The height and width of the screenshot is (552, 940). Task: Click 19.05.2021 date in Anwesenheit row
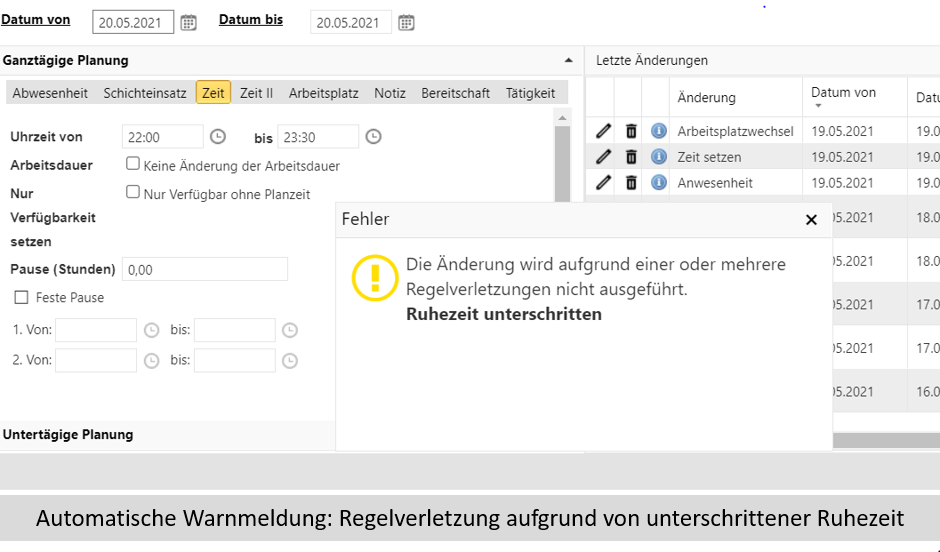pos(842,183)
